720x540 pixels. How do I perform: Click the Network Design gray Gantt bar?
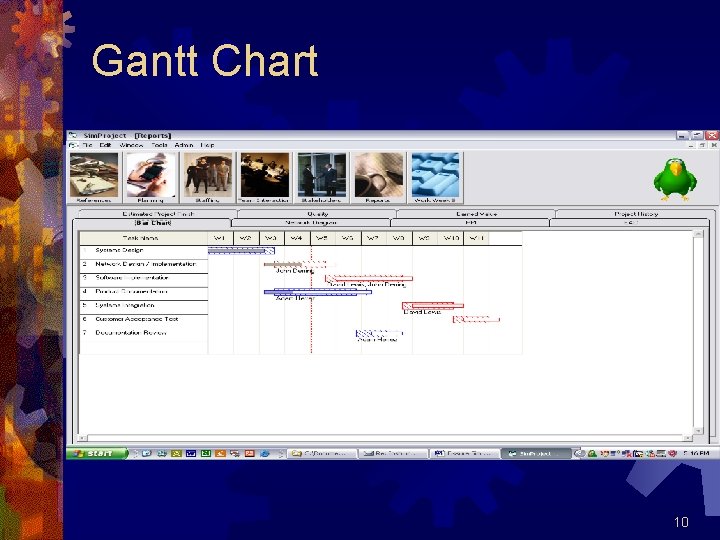click(283, 264)
